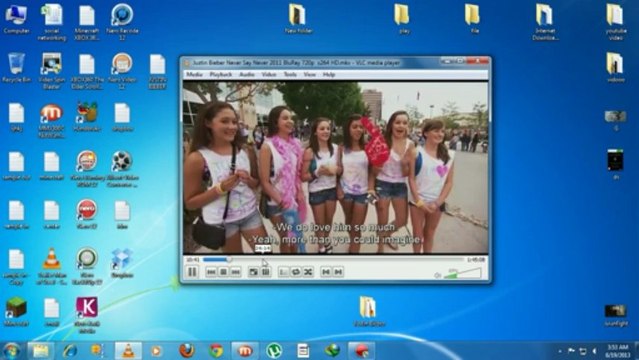
Task: Open the Video menu
Action: tap(269, 75)
